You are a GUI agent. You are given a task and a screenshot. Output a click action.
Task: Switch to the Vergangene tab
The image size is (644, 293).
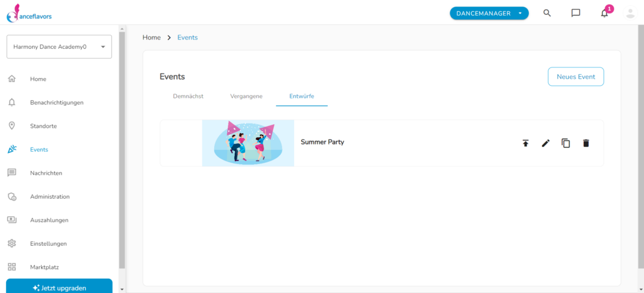coord(246,96)
